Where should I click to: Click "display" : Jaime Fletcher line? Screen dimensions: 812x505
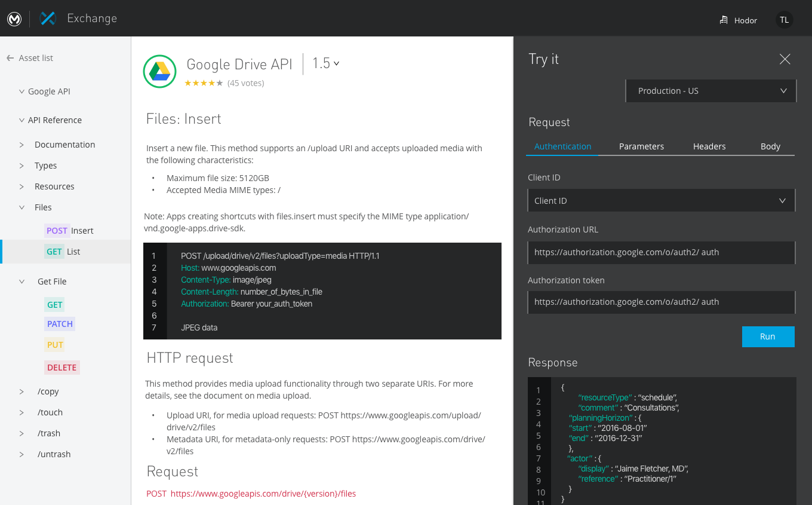click(x=633, y=469)
